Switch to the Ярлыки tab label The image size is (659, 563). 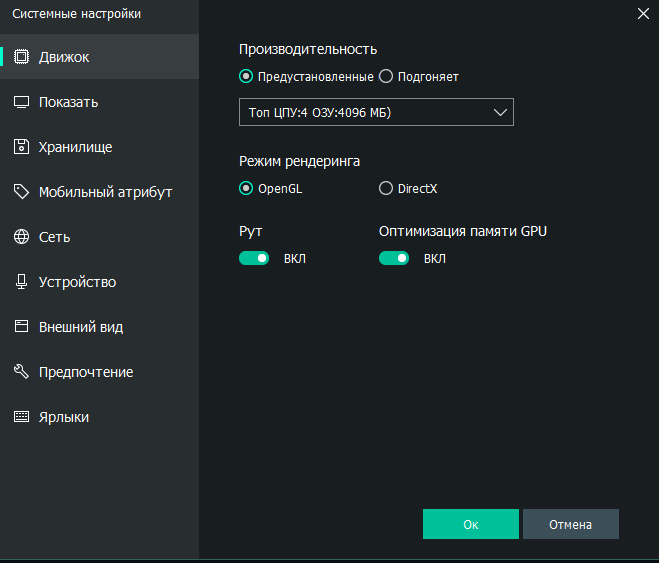pyautogui.click(x=64, y=417)
